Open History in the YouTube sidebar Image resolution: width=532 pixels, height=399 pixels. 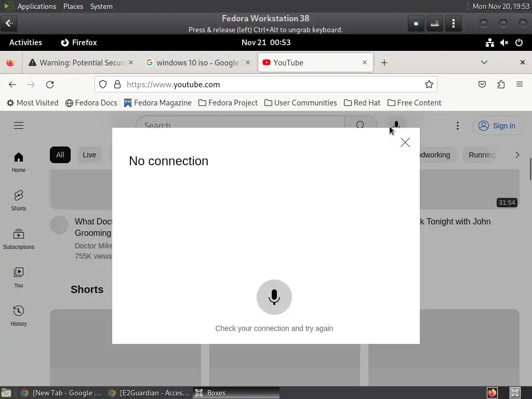click(19, 316)
